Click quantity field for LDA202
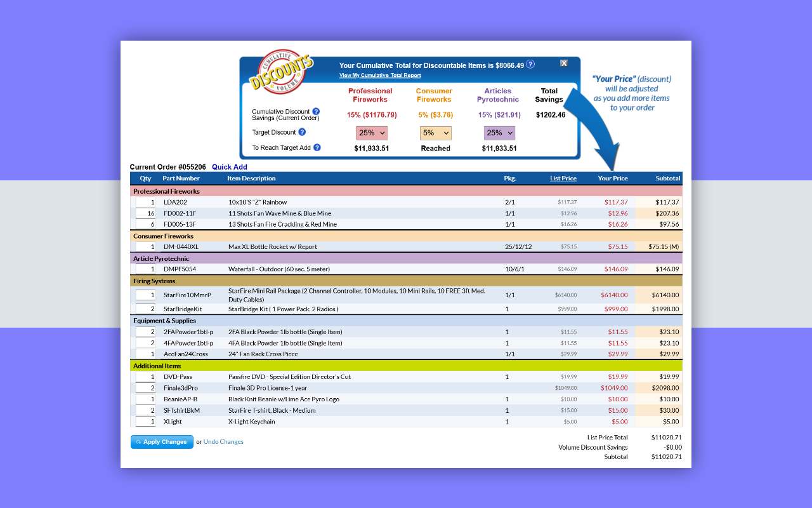This screenshot has height=508, width=812. (145, 202)
